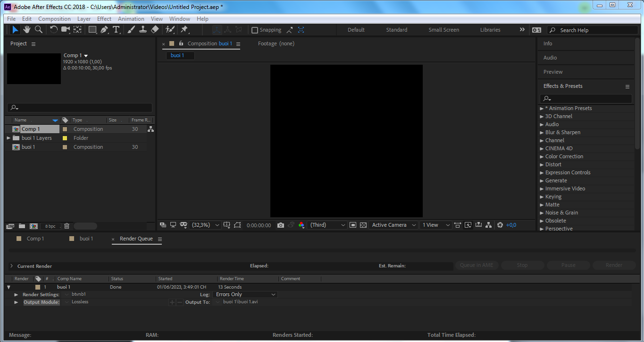Viewport: 644px width, 342px height.
Task: Toggle Fast Previews button in viewer
Action: coord(468,225)
